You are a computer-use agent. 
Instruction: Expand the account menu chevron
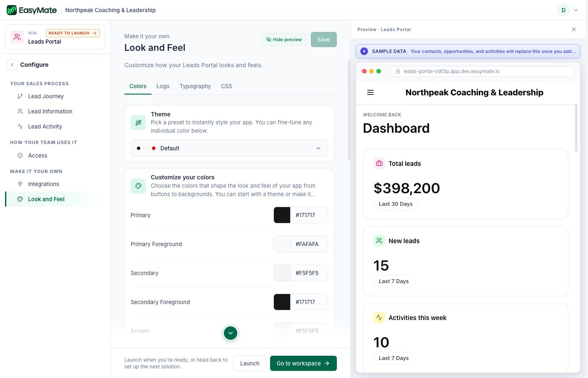(576, 10)
